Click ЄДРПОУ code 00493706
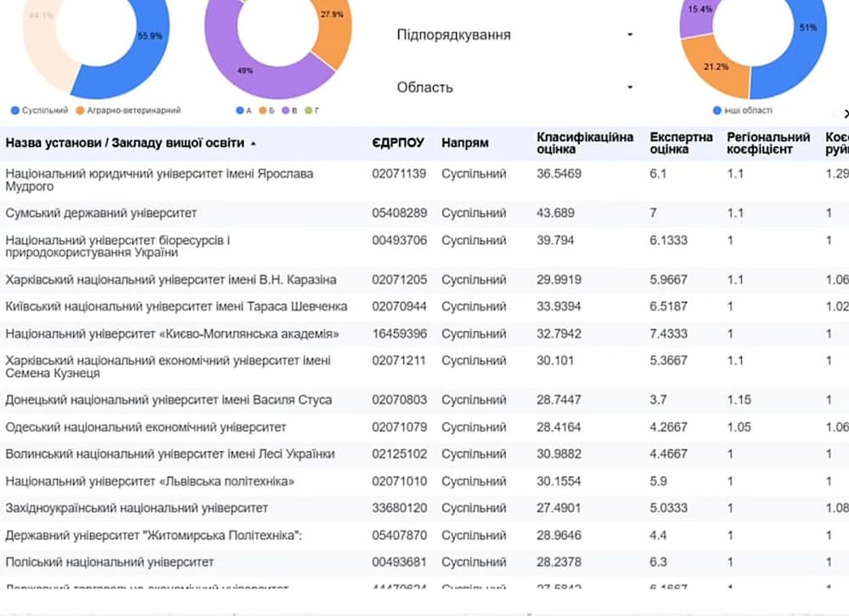 coord(400,240)
